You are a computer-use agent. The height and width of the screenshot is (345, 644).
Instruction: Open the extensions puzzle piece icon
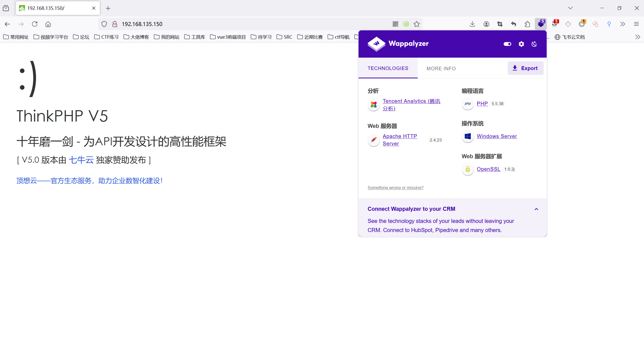click(527, 24)
